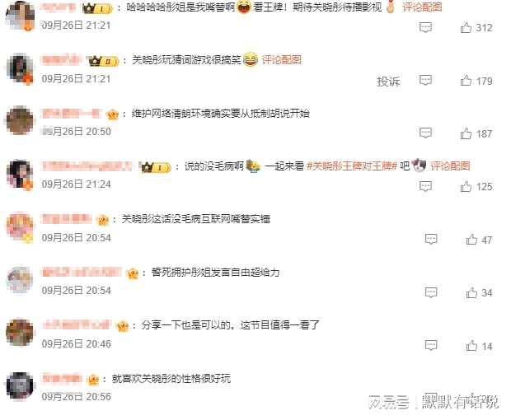
Task: Click 投诉 on the 猜词游戏 comment
Action: click(x=388, y=81)
